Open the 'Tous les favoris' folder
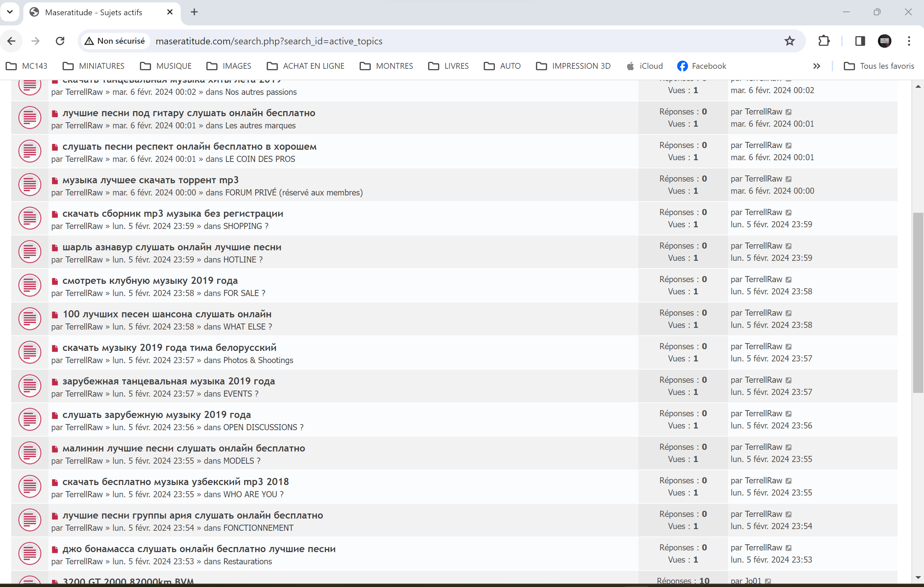Image resolution: width=924 pixels, height=587 pixels. (879, 66)
